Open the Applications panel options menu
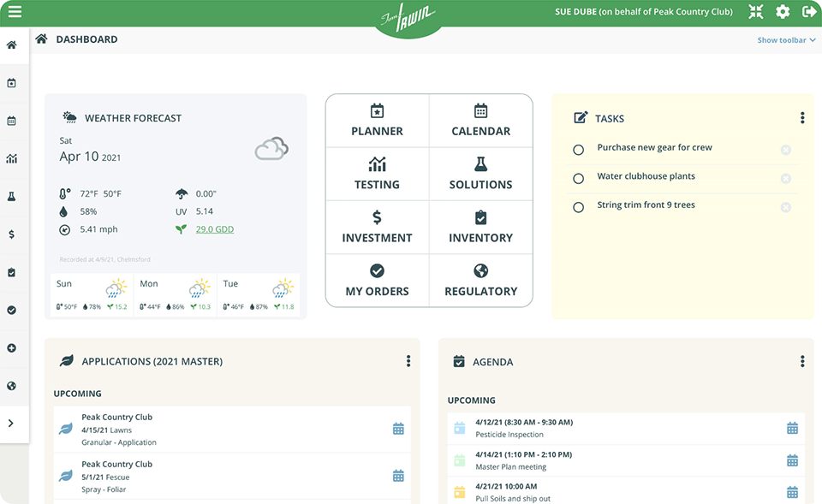 [x=408, y=361]
